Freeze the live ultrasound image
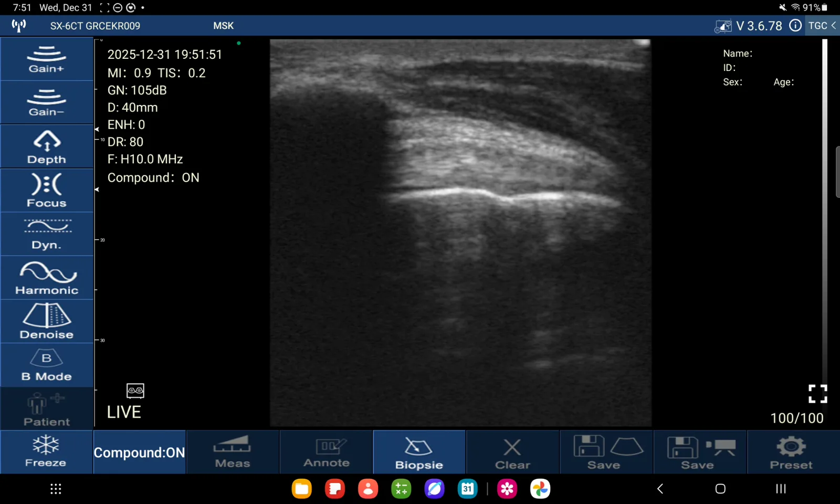This screenshot has width=840, height=504. pyautogui.click(x=46, y=452)
